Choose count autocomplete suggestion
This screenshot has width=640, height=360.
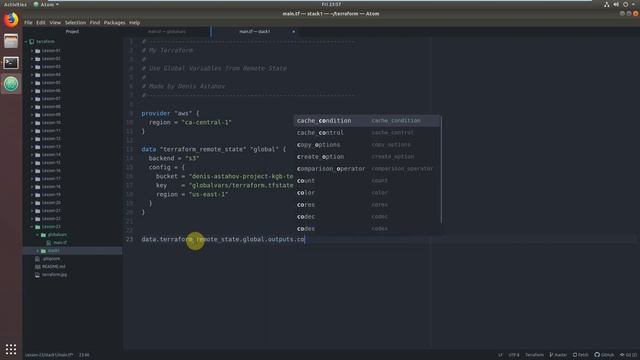click(x=367, y=181)
